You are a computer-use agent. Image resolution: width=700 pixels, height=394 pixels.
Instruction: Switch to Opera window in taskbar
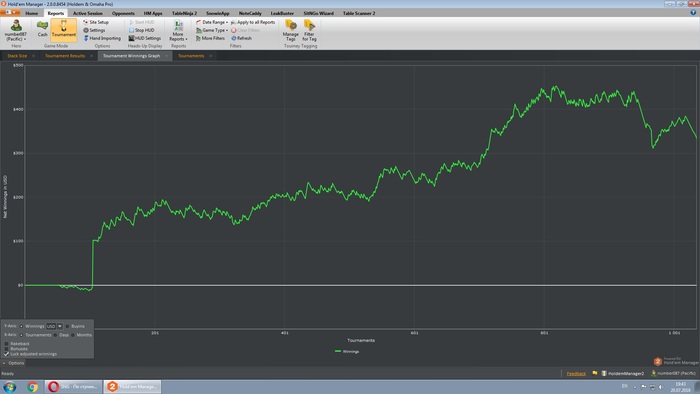74,386
